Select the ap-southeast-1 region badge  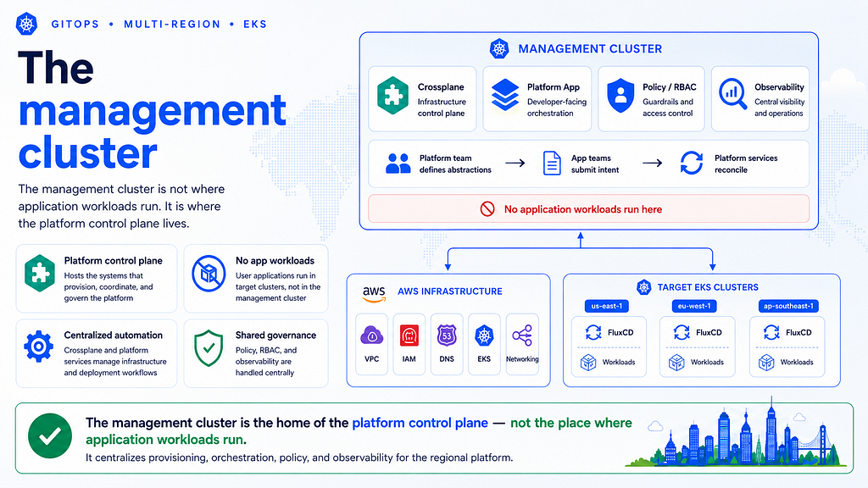click(788, 306)
